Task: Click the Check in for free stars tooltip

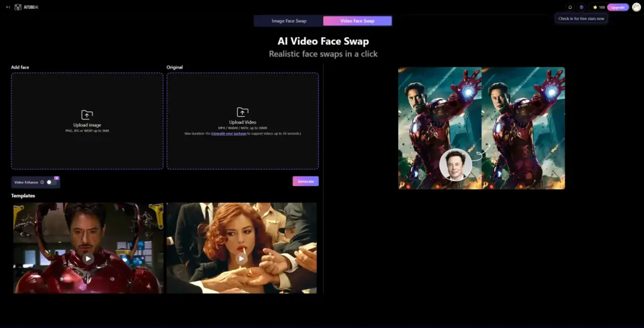Action: 581,18
